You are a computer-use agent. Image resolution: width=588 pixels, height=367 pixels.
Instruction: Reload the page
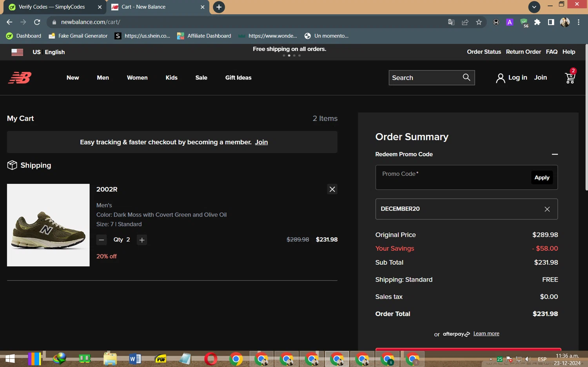pyautogui.click(x=37, y=22)
